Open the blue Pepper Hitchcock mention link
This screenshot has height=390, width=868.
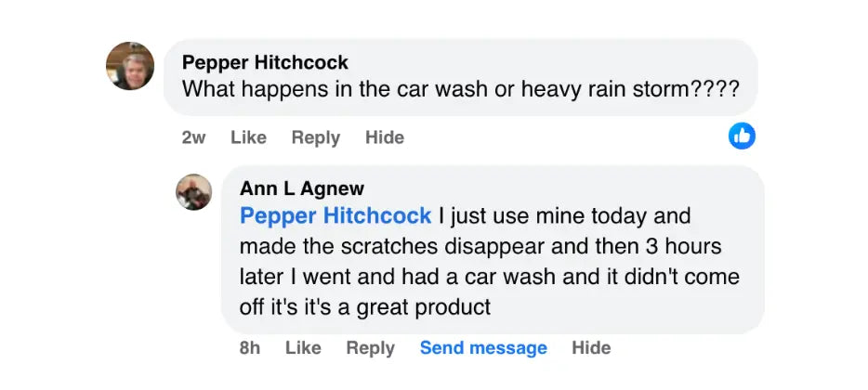(x=335, y=215)
